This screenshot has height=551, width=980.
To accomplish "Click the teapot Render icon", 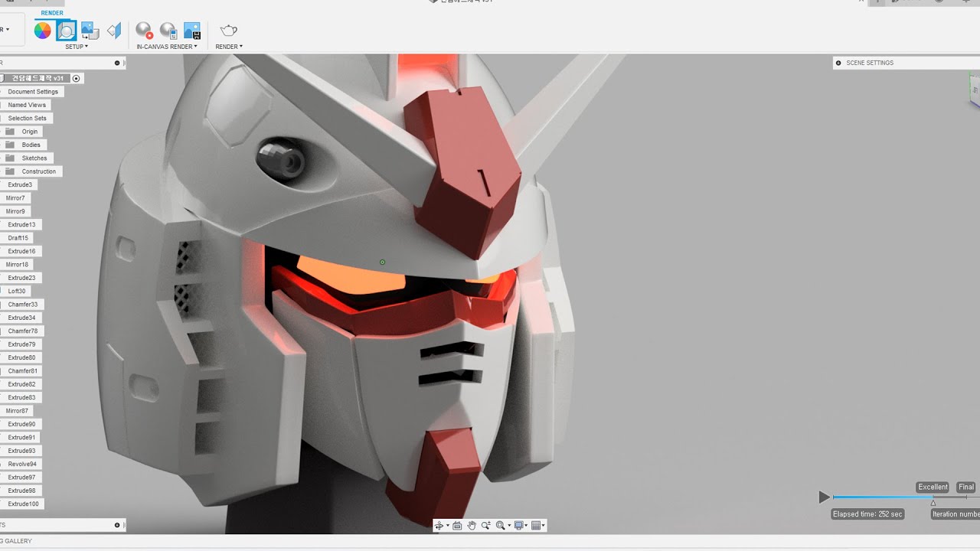I will [229, 31].
